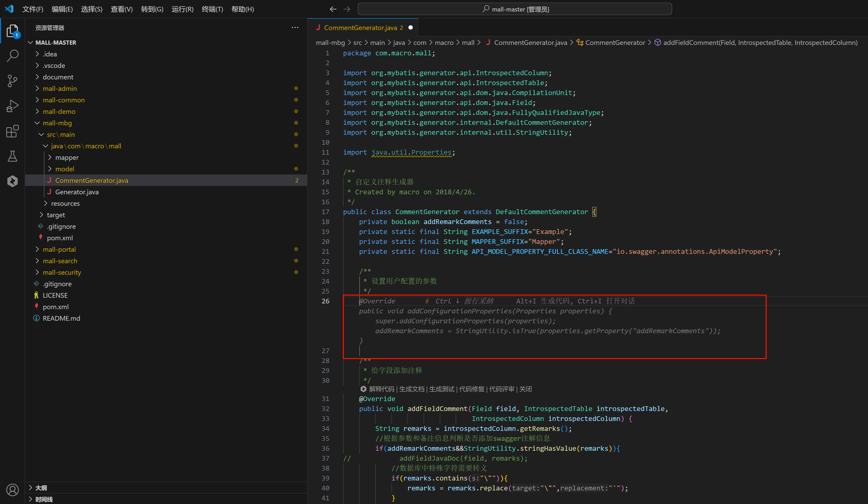The height and width of the screenshot is (504, 868).
Task: Click the Extensions icon
Action: tap(12, 131)
